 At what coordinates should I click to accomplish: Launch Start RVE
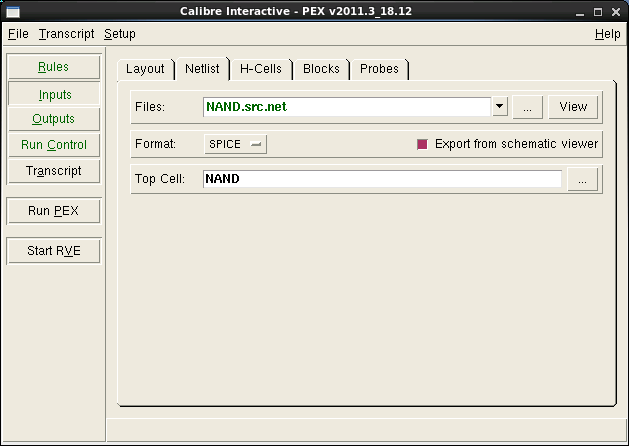(54, 251)
